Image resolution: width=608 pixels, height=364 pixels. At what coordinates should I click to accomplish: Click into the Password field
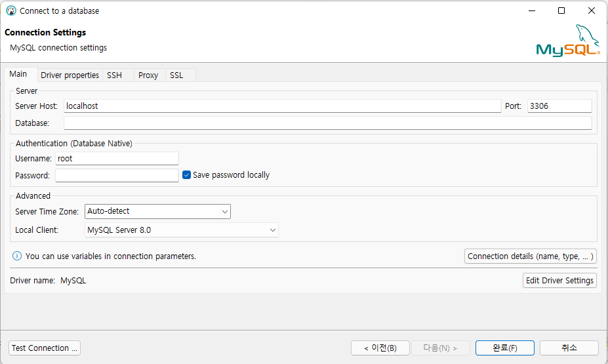(x=117, y=175)
